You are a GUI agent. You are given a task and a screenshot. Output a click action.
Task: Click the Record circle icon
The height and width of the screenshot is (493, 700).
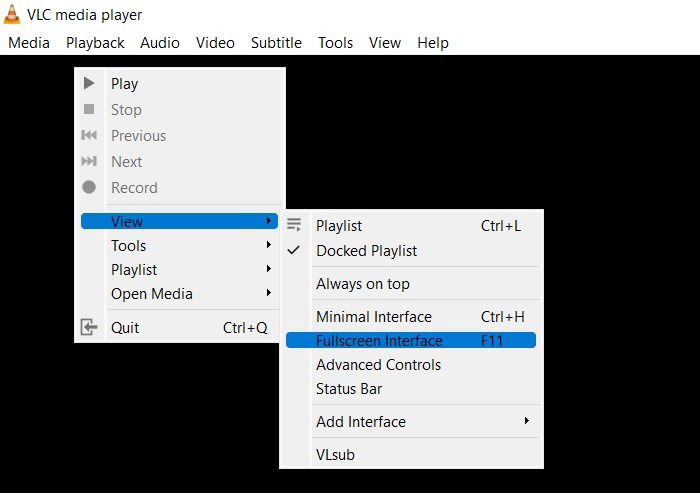point(89,187)
